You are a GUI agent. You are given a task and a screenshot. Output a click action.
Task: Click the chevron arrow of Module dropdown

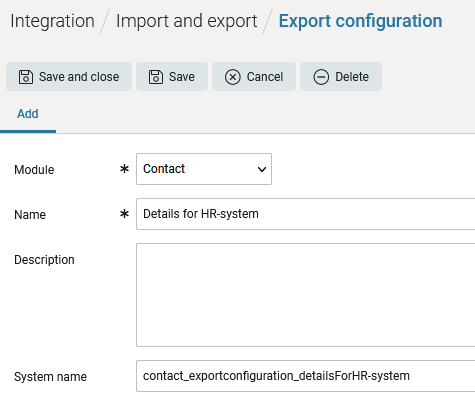262,169
